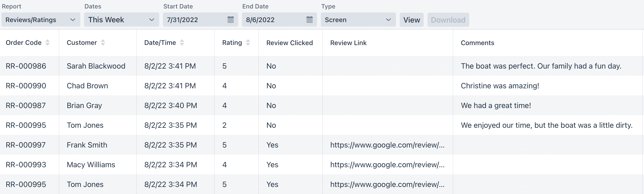
Task: Open review link in the 3:34 PM Tom Jones row
Action: point(387,185)
